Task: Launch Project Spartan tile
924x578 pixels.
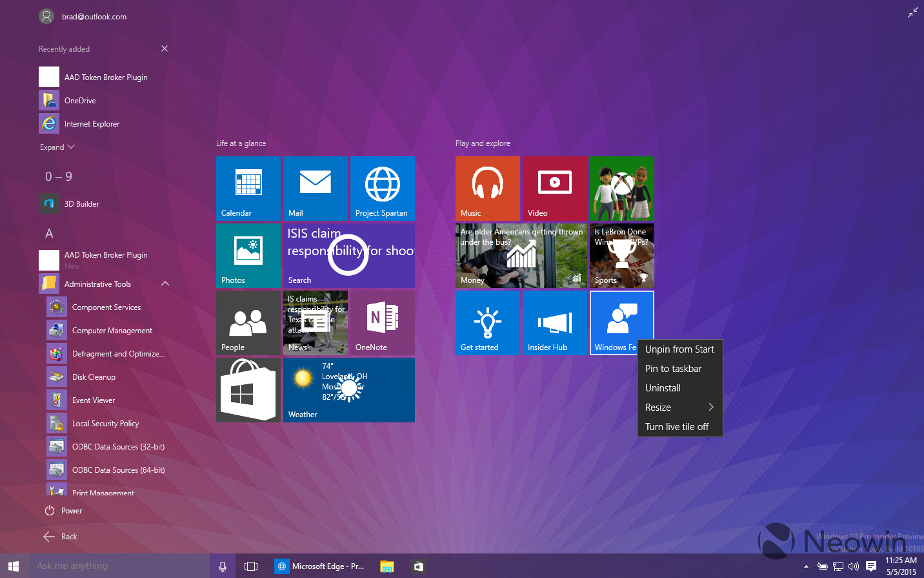Action: (383, 188)
